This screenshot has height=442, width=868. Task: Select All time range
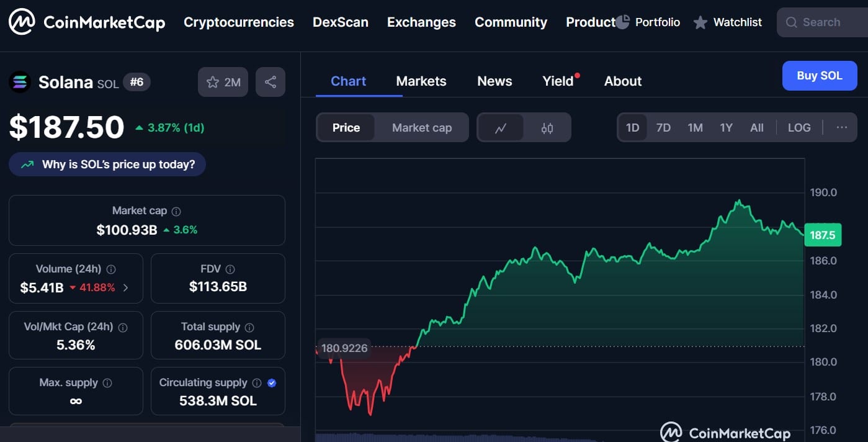click(757, 127)
